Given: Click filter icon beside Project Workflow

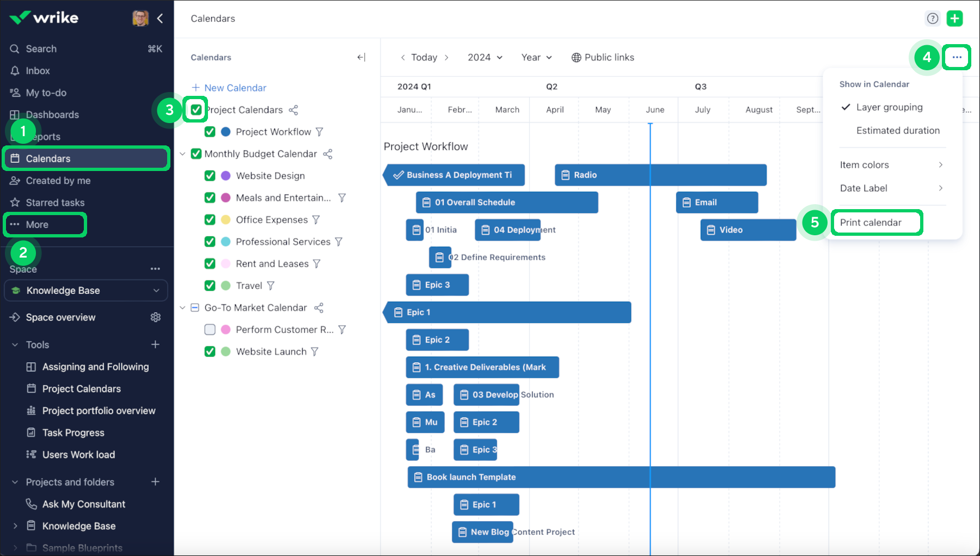Looking at the screenshot, I should tap(320, 132).
